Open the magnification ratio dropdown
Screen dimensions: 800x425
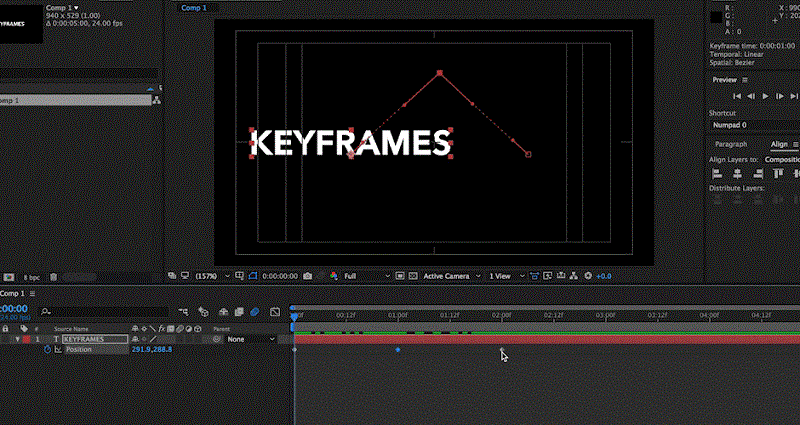click(212, 276)
